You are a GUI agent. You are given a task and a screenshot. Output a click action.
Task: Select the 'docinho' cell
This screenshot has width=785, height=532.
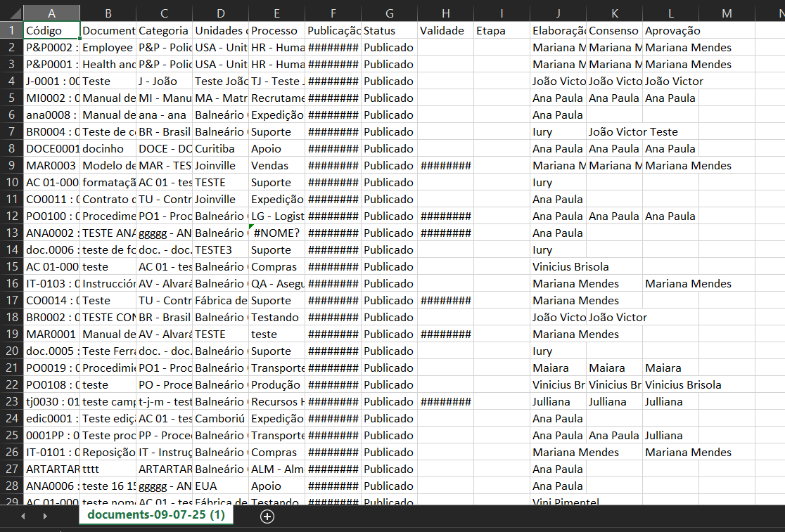coord(108,149)
